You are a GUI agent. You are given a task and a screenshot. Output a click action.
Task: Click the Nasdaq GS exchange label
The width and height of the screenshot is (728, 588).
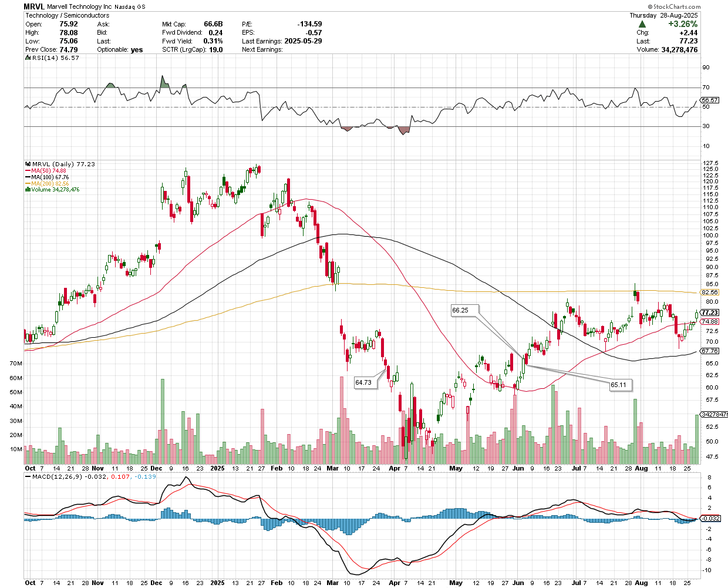pos(130,7)
